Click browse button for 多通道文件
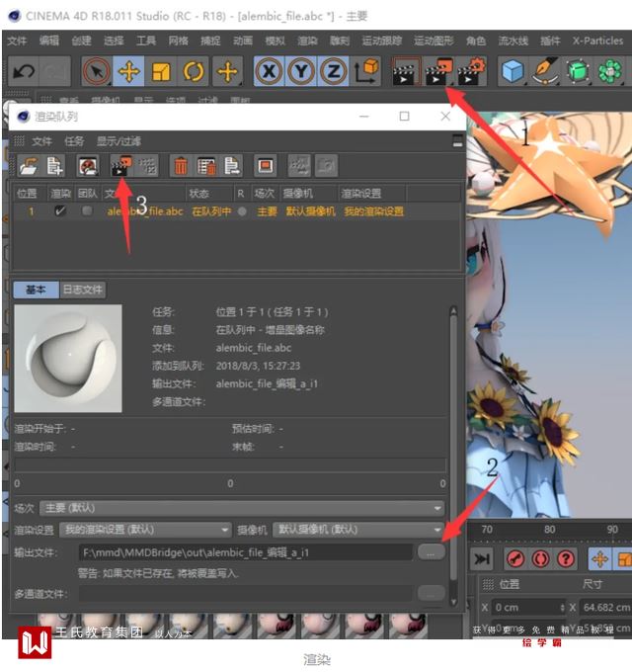 (x=432, y=594)
